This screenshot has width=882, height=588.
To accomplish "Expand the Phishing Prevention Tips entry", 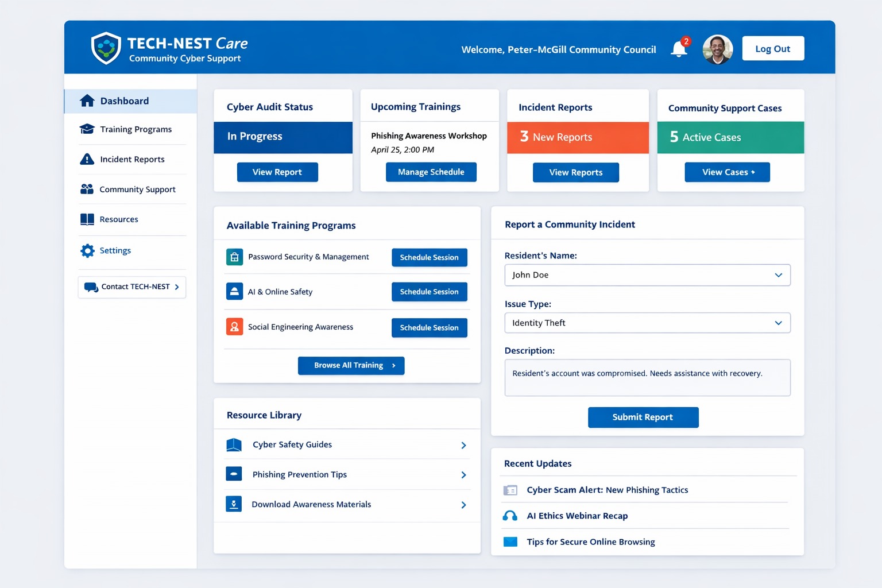I will (463, 475).
